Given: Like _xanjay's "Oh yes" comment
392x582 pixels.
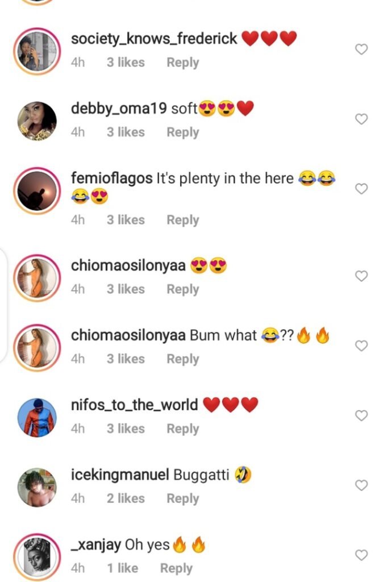Looking at the screenshot, I should coord(361,555).
